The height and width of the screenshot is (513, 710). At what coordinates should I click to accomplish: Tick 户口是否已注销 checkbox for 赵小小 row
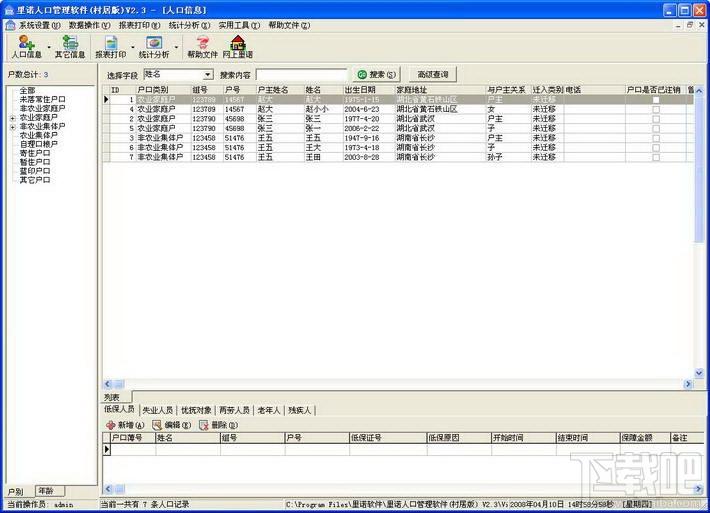656,109
